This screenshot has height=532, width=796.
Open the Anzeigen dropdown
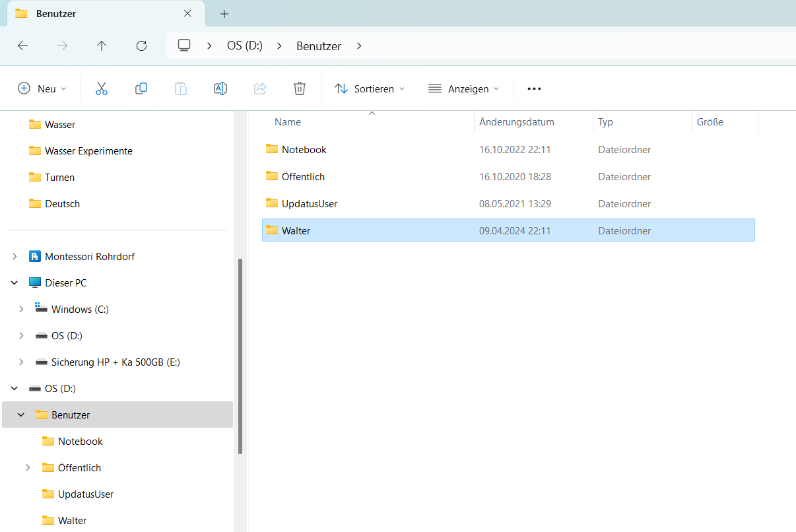[x=464, y=88]
